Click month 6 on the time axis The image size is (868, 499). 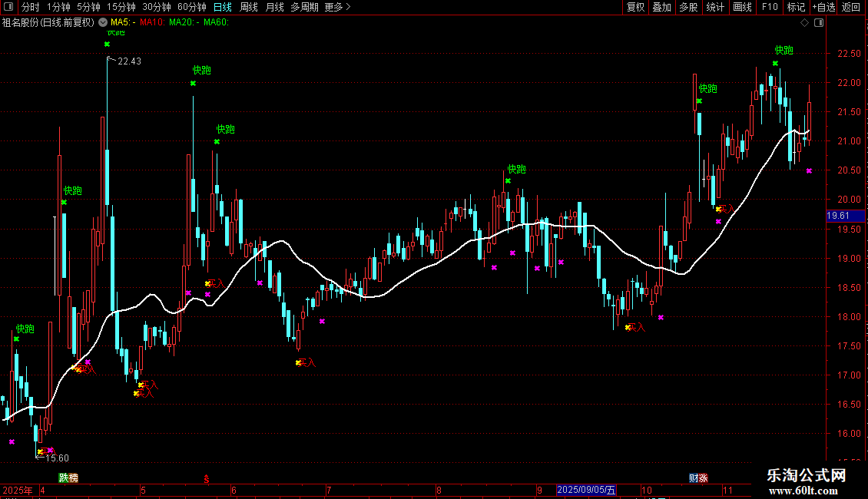pos(234,491)
